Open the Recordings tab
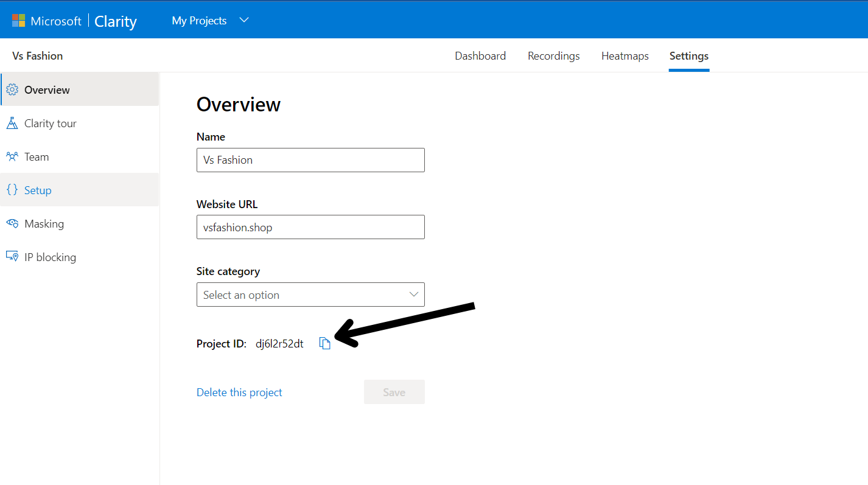Image resolution: width=868 pixels, height=485 pixels. click(553, 56)
